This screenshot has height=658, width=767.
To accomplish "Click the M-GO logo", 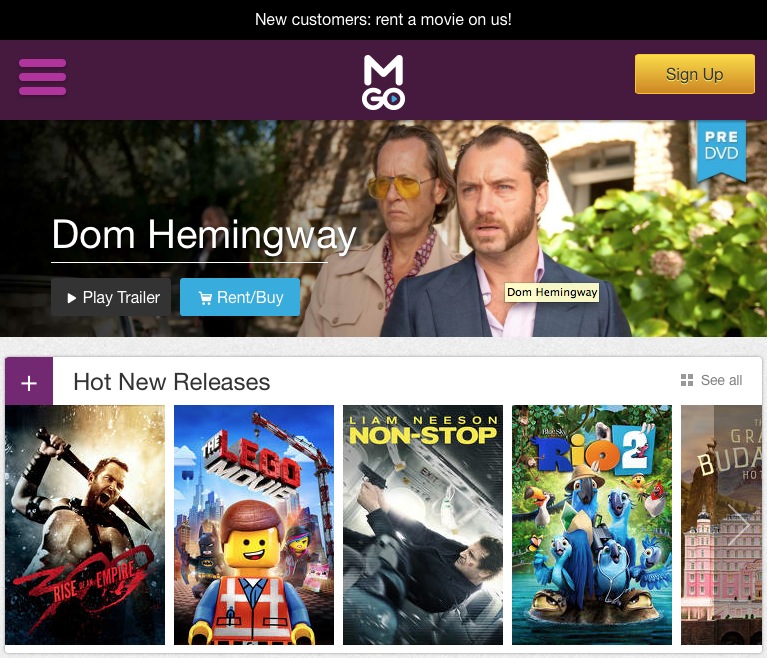I will click(x=384, y=82).
